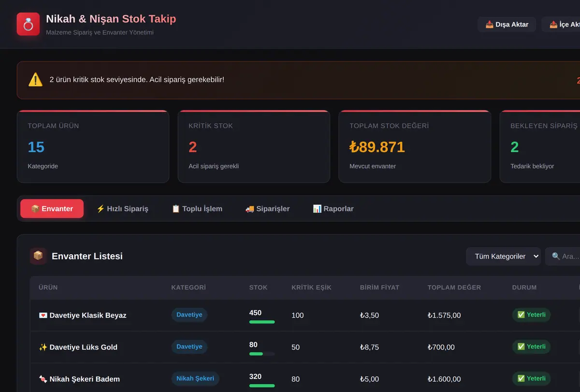Click the warning triangle alert icon
Image resolution: width=580 pixels, height=392 pixels.
coord(35,79)
